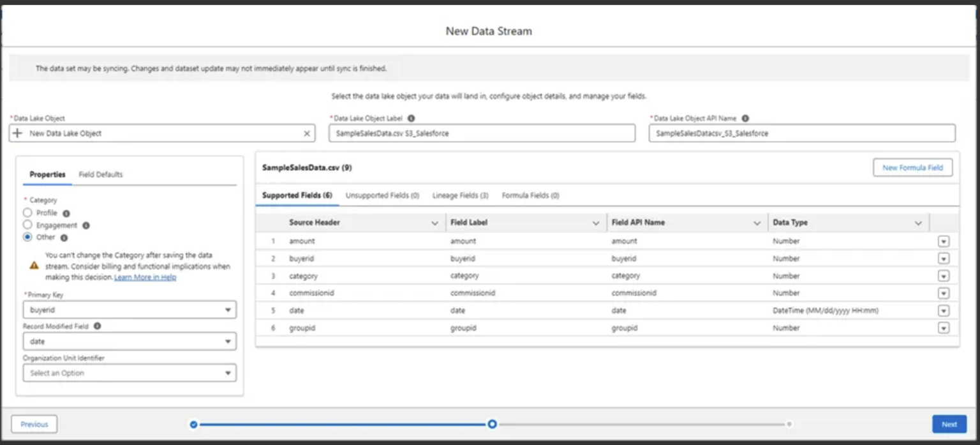
Task: Click the info icon next to Data Lake Object API Name
Action: pyautogui.click(x=744, y=118)
